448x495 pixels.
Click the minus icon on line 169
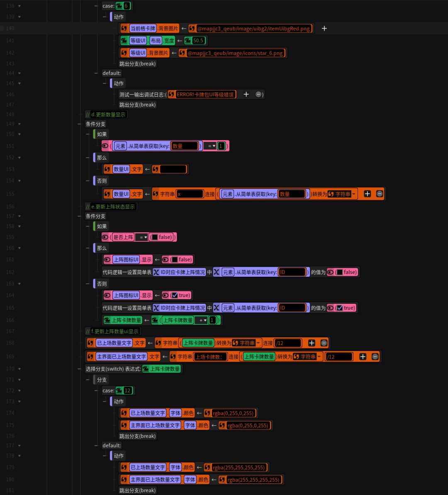[x=375, y=357]
